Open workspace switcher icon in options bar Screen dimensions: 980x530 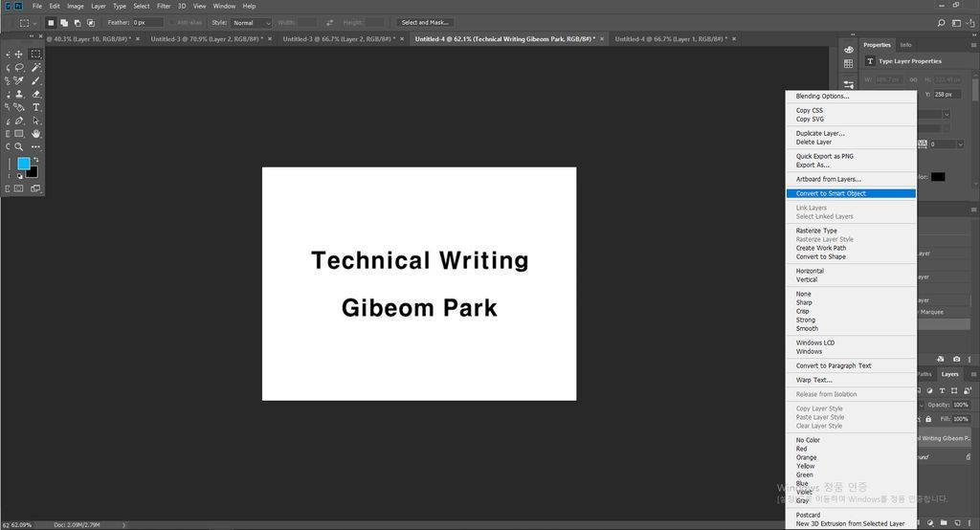point(956,23)
